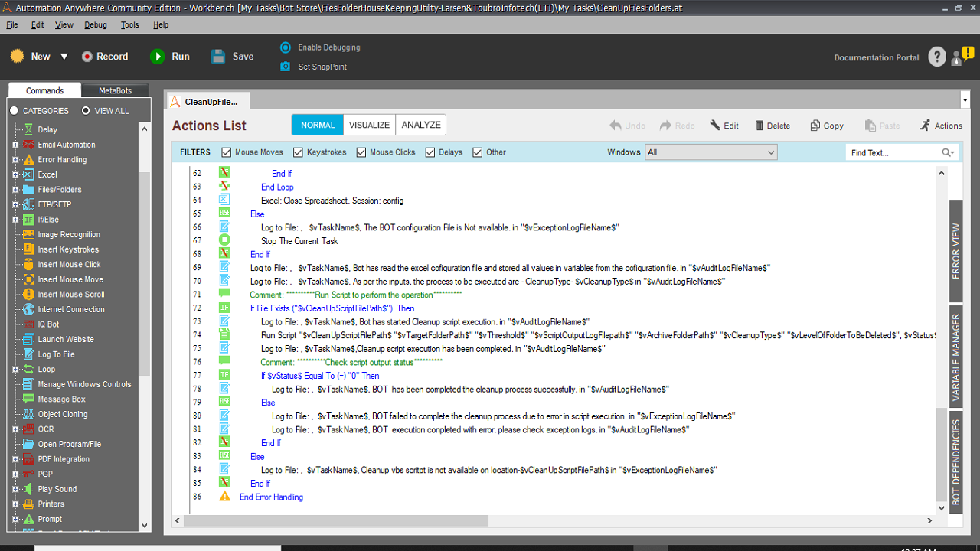980x551 pixels.
Task: Delete the selected action
Action: (x=773, y=126)
